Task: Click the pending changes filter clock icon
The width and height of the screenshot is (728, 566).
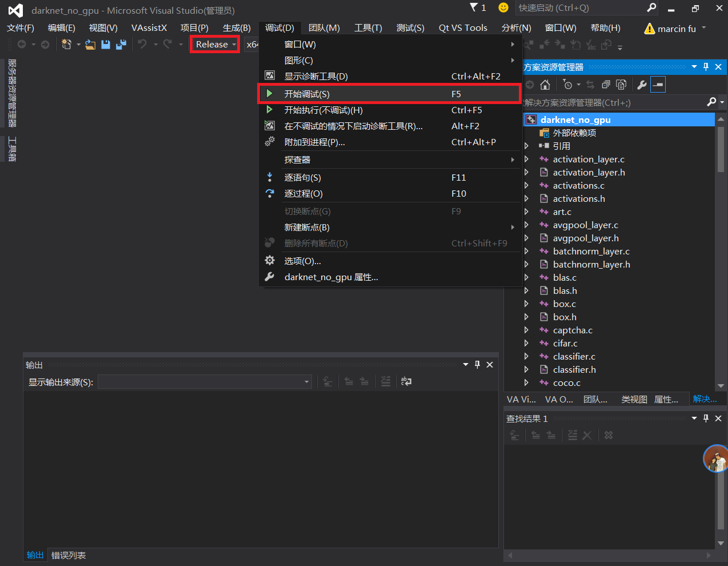Action: pyautogui.click(x=567, y=85)
